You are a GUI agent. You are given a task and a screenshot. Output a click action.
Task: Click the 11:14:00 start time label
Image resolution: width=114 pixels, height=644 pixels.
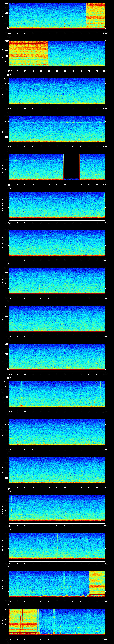[9, 33]
